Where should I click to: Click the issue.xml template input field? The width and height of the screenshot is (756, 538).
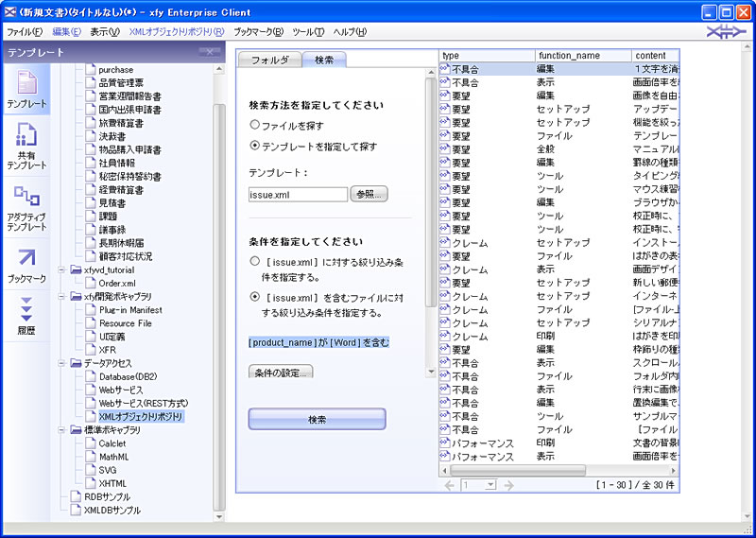299,194
